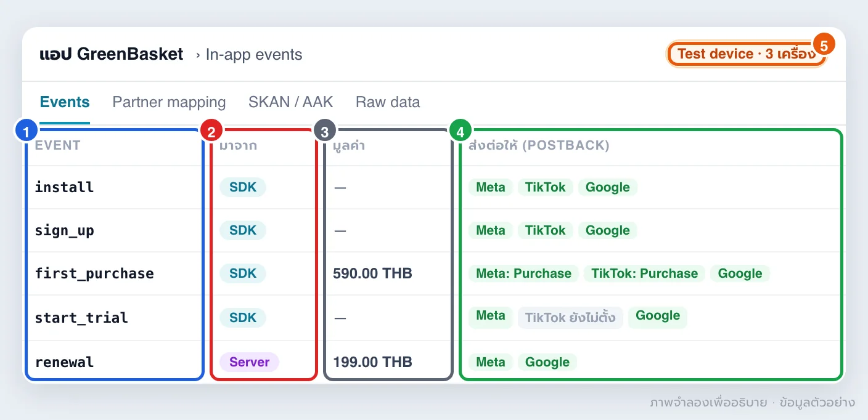Click the 199.00 THB value
Viewport: 868px width, 420px height.
point(372,362)
